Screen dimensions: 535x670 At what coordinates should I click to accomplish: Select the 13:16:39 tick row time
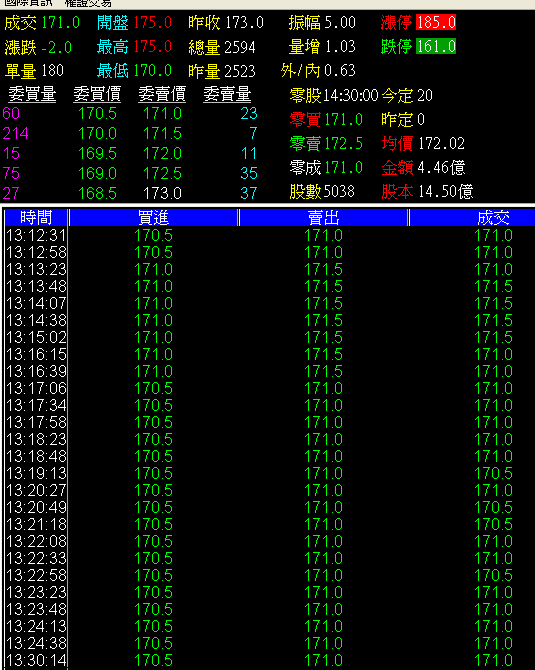click(x=36, y=371)
